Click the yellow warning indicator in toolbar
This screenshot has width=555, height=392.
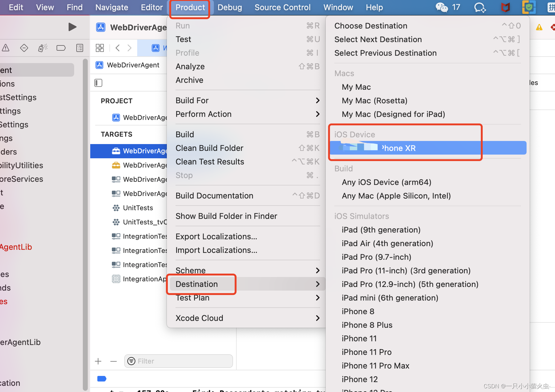point(539,28)
